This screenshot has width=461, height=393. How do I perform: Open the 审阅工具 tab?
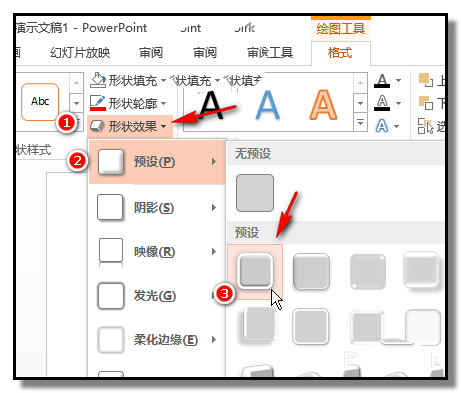(270, 53)
